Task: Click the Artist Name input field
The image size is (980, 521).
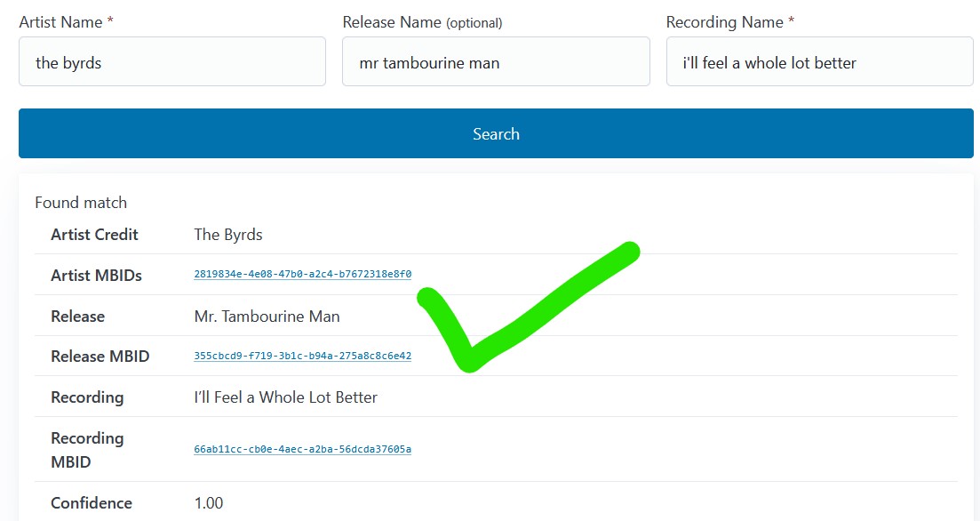Action: pyautogui.click(x=171, y=62)
